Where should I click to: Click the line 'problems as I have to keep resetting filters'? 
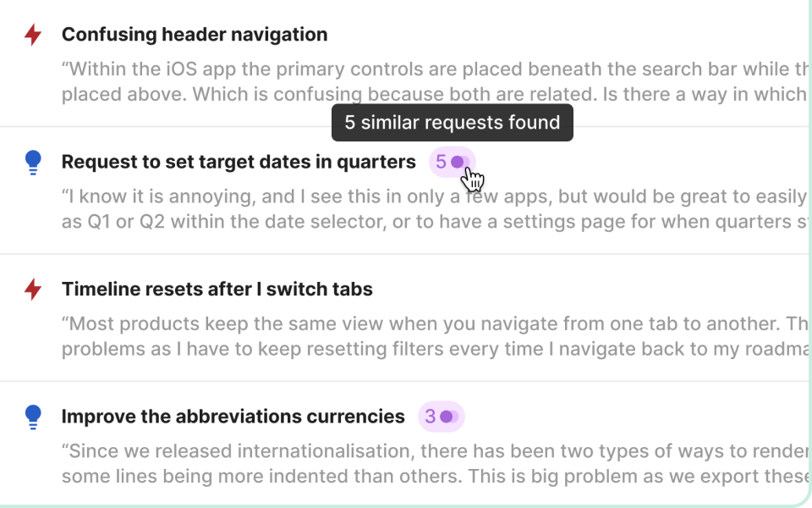coord(435,349)
